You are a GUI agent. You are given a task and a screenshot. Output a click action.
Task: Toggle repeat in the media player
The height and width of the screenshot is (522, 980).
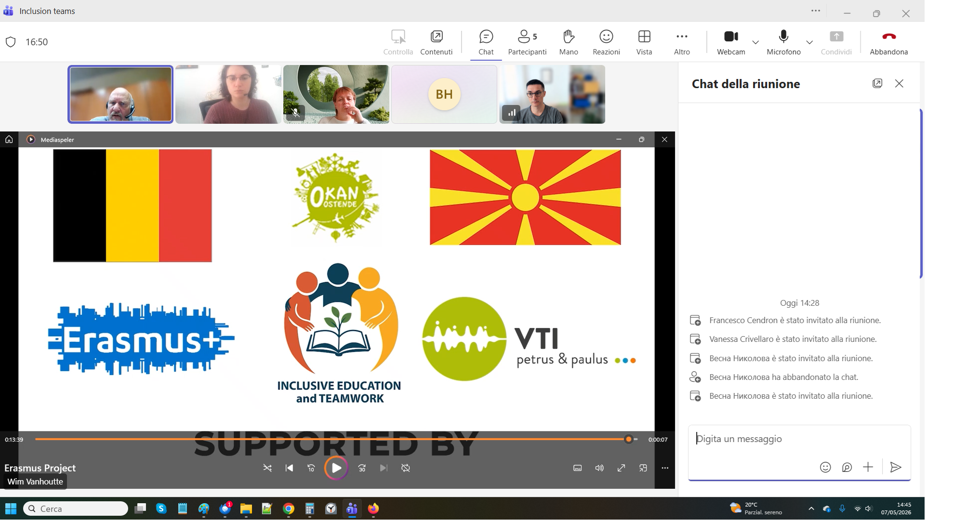coord(406,468)
